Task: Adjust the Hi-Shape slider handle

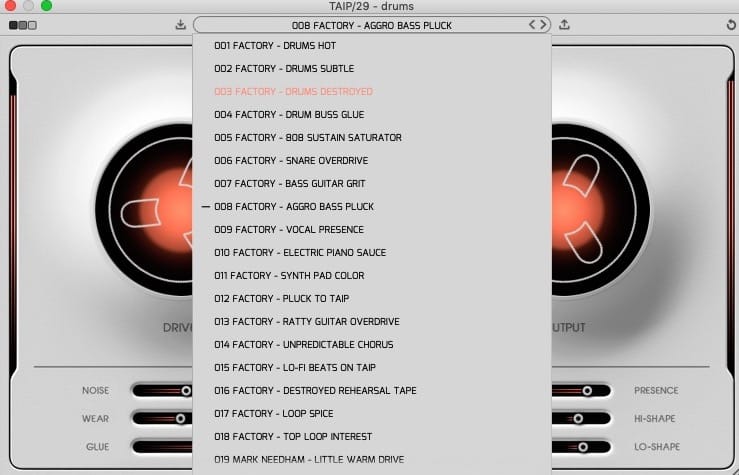Action: click(578, 418)
